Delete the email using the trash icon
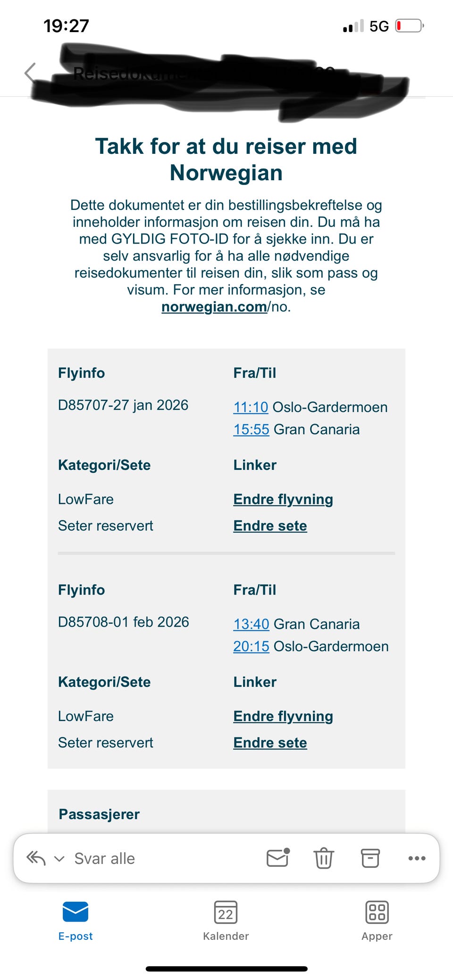This screenshot has height=980, width=453. tap(323, 858)
